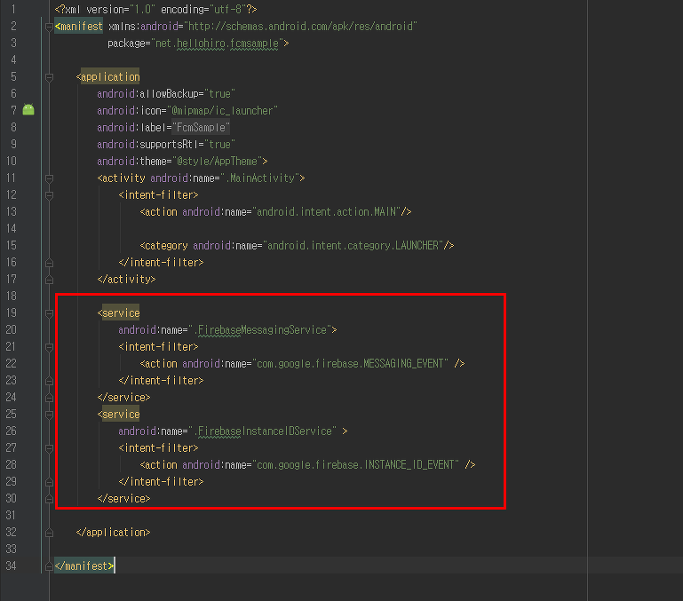The height and width of the screenshot is (601, 683).
Task: Click the closing service tag on line 24
Action: pos(124,398)
